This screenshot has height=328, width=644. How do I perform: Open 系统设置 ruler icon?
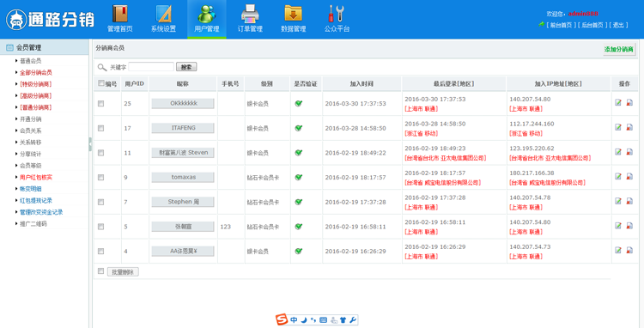point(163,14)
